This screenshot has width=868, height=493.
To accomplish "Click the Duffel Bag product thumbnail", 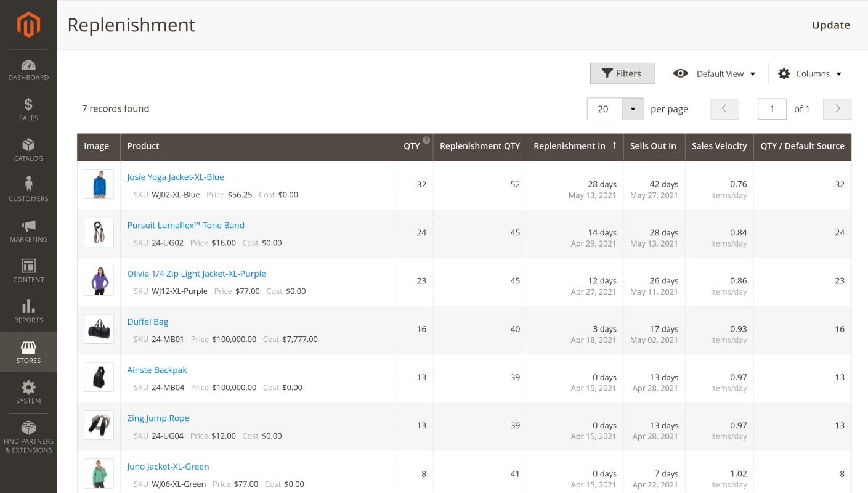I will 99,329.
